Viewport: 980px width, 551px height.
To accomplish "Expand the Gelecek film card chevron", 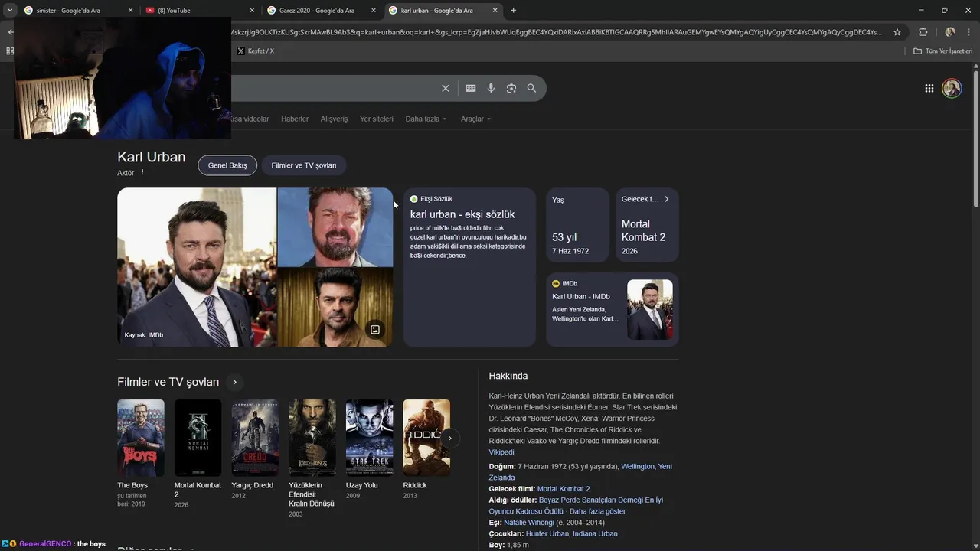I will pos(666,199).
